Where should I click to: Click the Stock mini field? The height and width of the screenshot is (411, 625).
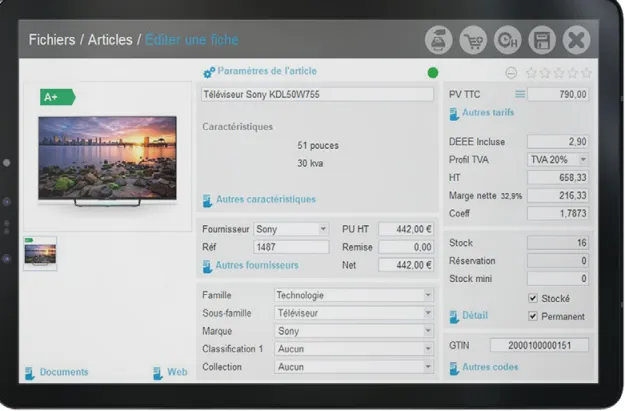[x=558, y=279]
